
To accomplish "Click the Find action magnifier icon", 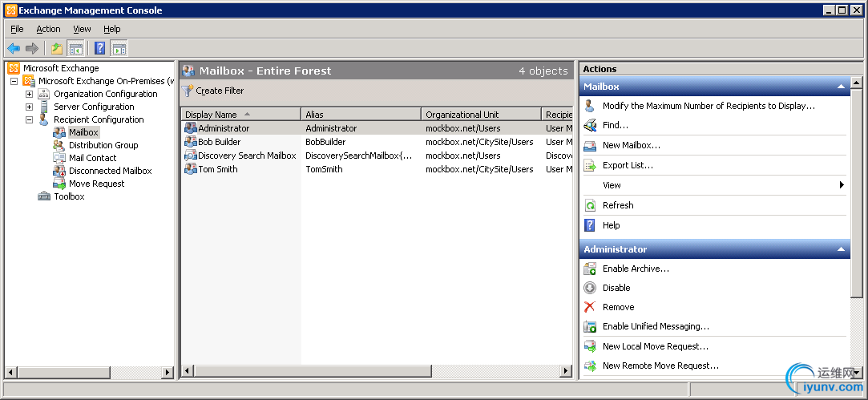I will 590,125.
